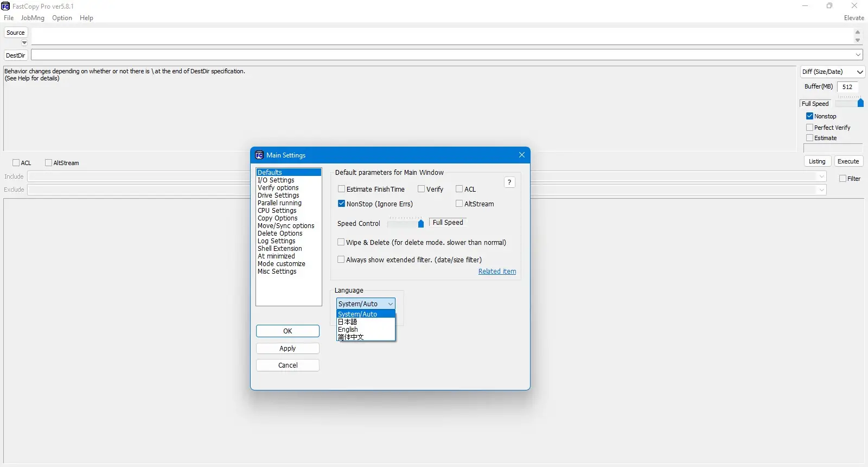Viewport: 868px width, 467px height.
Task: Open the help question mark button
Action: 509,182
